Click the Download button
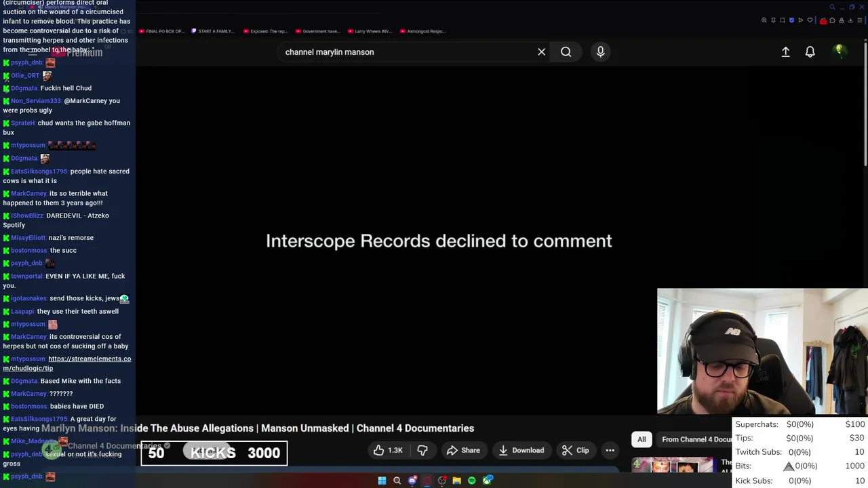The width and height of the screenshot is (868, 488). tap(521, 450)
